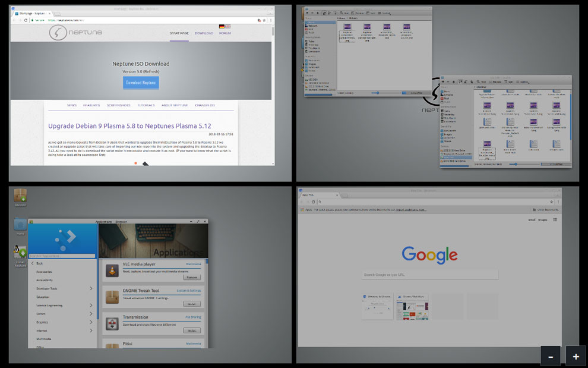This screenshot has height=368, width=588.
Task: Toggle Split view in the Pictures Dolphin window
Action: pyautogui.click(x=371, y=12)
